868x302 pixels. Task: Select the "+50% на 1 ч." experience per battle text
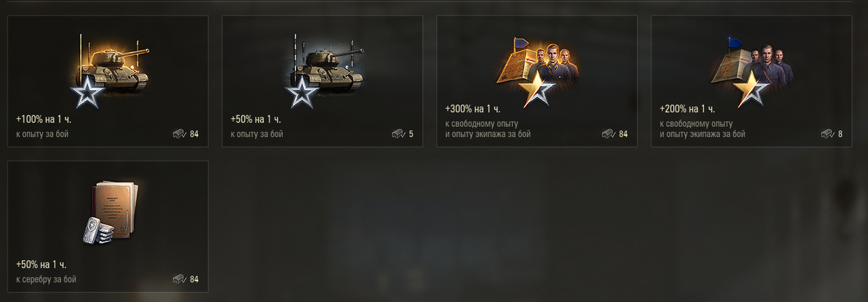point(256,119)
